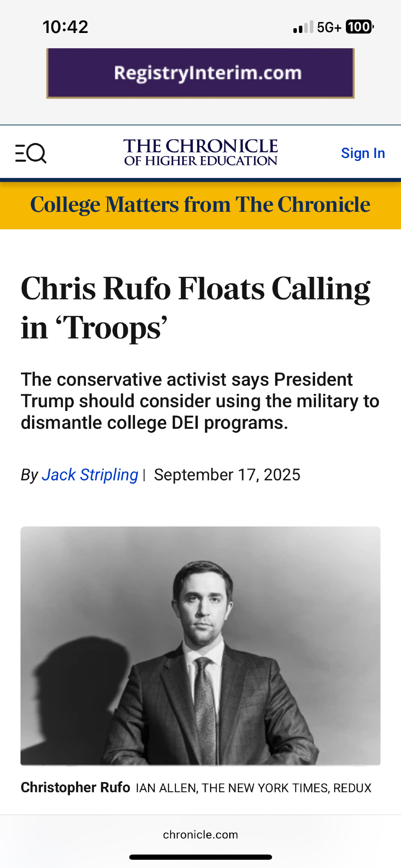Image resolution: width=401 pixels, height=868 pixels.
Task: Tap the cellular signal strength bars
Action: (303, 27)
